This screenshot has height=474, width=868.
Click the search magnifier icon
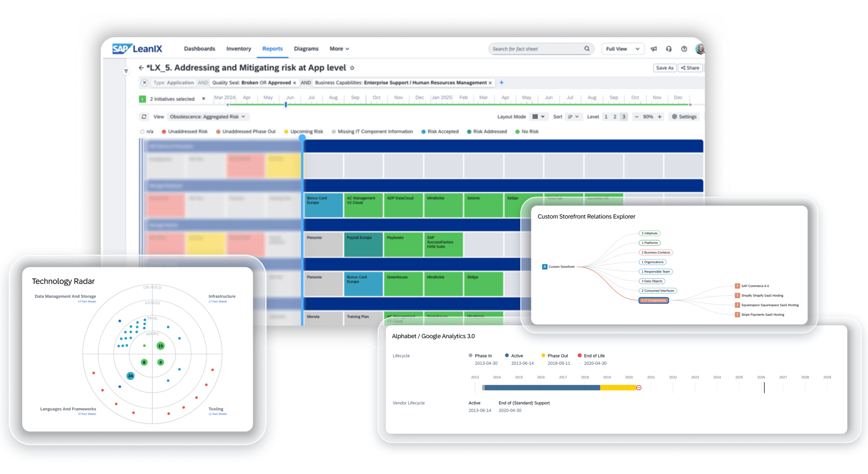click(587, 49)
